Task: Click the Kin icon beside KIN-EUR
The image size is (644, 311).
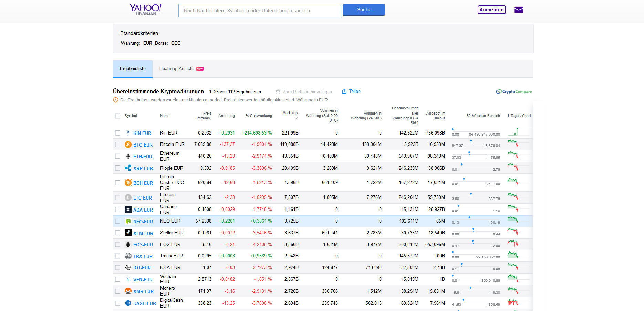Action: pyautogui.click(x=128, y=133)
